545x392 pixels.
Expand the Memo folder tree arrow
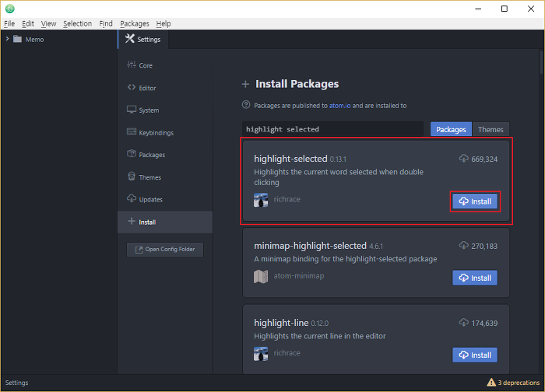[x=7, y=39]
